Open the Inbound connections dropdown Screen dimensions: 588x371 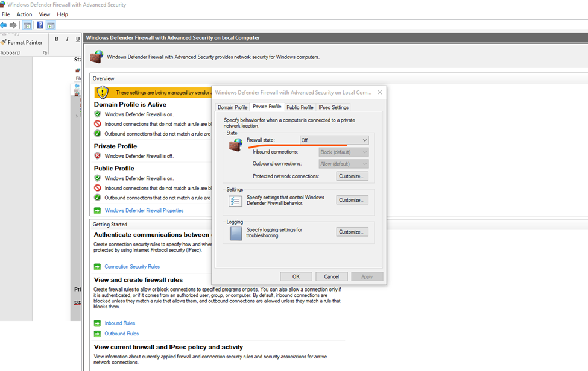(x=344, y=152)
